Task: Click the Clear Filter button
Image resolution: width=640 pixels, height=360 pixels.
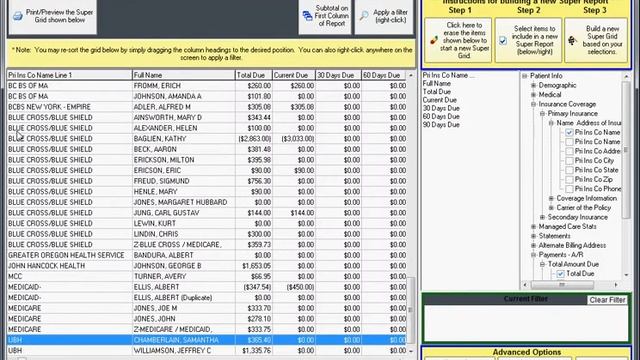Action: [x=607, y=300]
